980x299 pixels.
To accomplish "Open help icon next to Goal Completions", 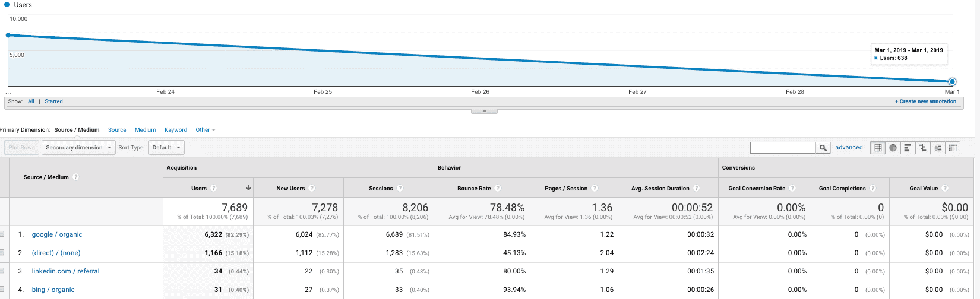I will tap(873, 188).
